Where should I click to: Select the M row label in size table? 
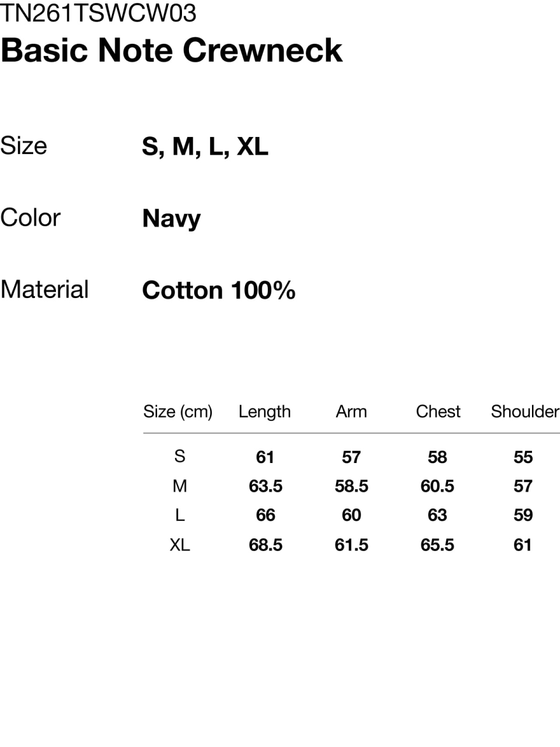[x=180, y=486]
